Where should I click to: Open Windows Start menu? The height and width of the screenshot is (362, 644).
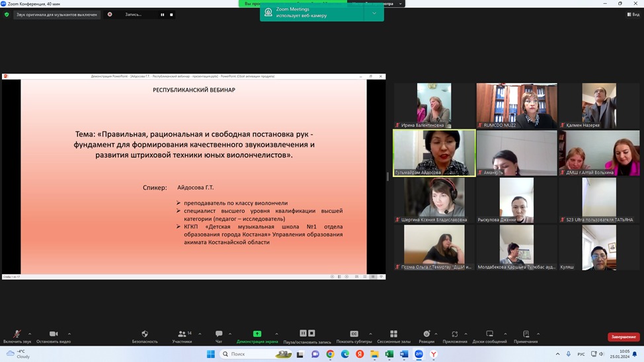point(211,354)
